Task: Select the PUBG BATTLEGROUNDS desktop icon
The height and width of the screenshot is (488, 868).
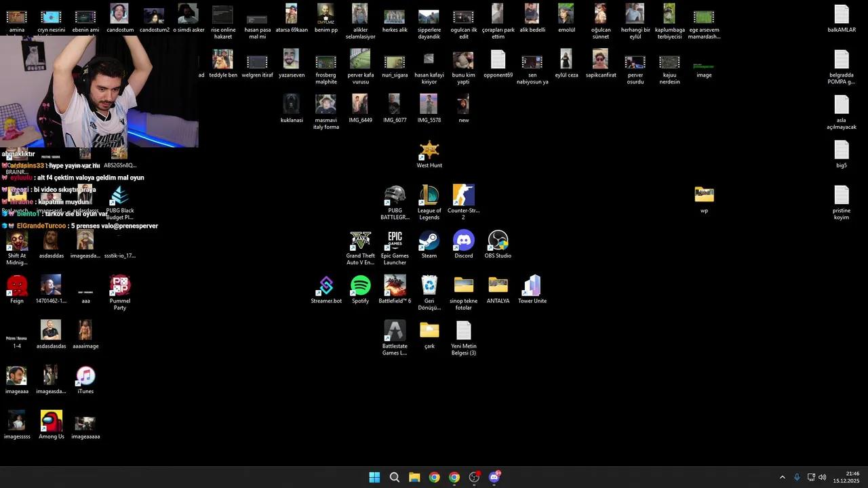Action: point(395,196)
